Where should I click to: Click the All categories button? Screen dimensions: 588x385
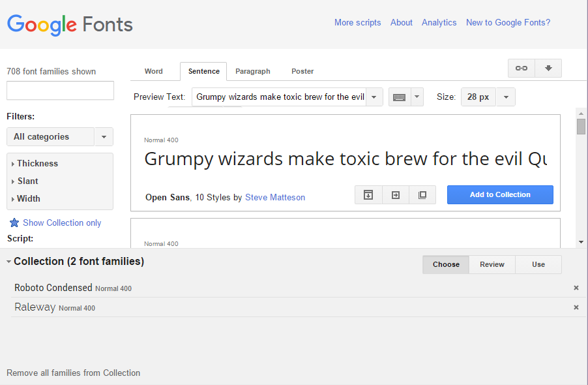pos(50,137)
